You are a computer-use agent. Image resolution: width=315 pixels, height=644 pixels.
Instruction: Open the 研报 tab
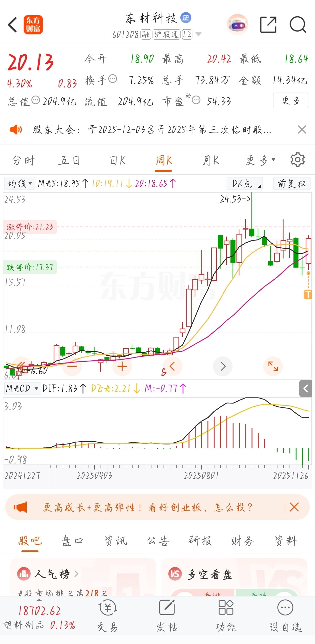click(200, 541)
